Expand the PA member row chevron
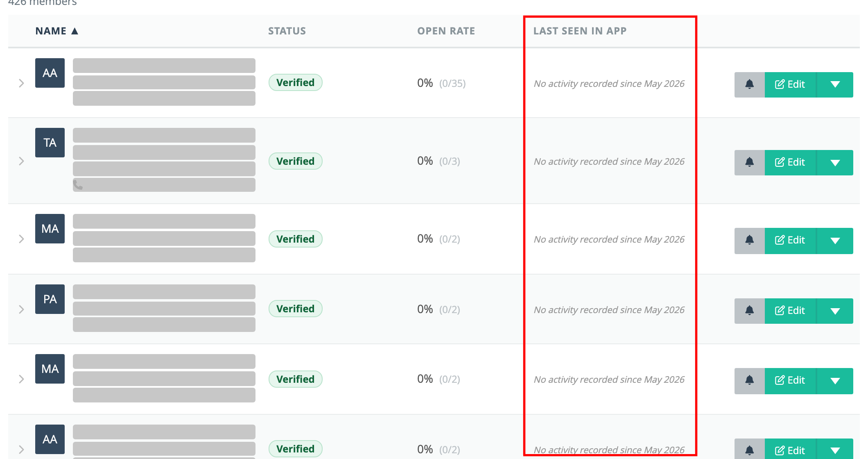Image resolution: width=868 pixels, height=459 pixels. pyautogui.click(x=21, y=309)
